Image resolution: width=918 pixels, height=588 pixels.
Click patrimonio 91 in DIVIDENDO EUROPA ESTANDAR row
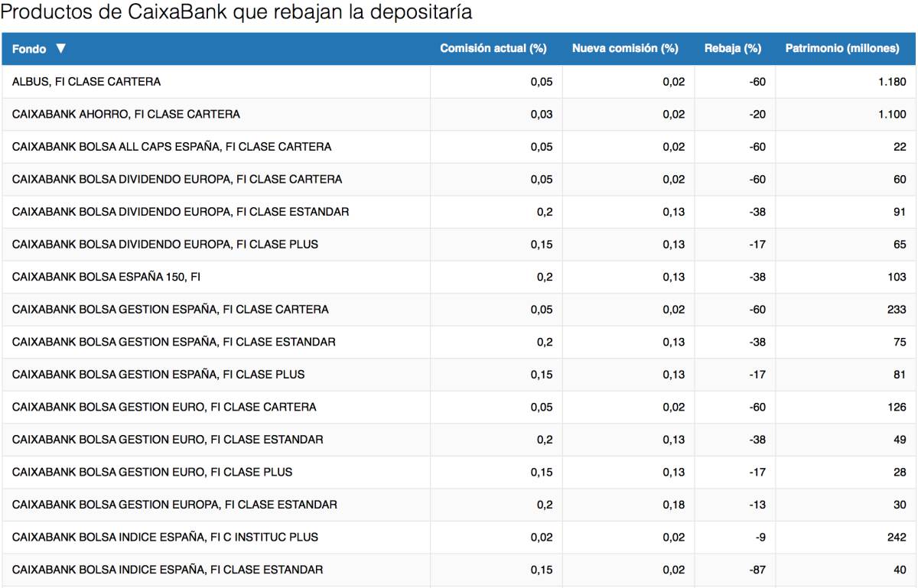click(x=900, y=212)
